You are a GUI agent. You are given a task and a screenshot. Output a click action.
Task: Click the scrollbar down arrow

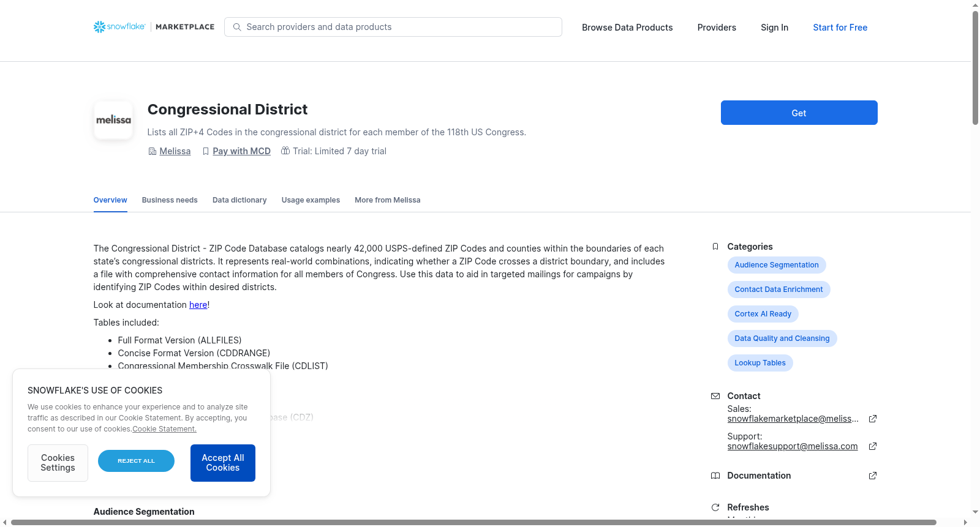point(975,512)
